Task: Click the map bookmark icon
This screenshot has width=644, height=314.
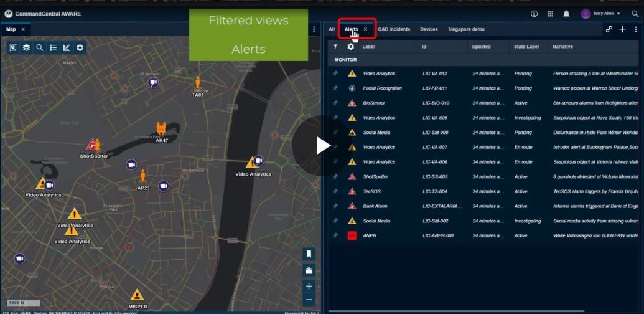Action: pos(309,254)
